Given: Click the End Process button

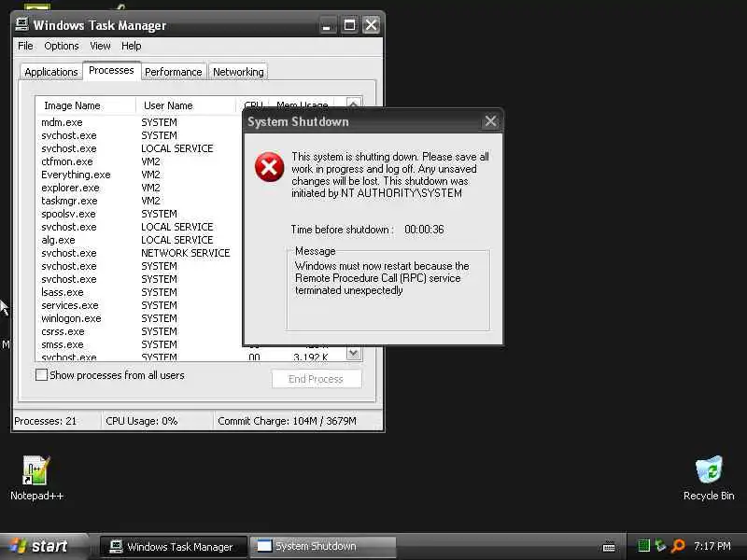Looking at the screenshot, I should pos(317,379).
